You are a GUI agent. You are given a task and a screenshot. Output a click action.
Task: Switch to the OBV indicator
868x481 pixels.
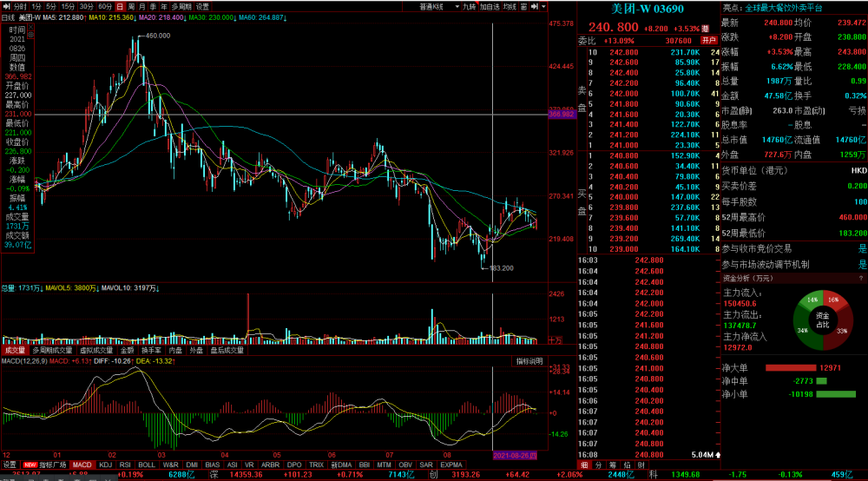click(x=405, y=465)
